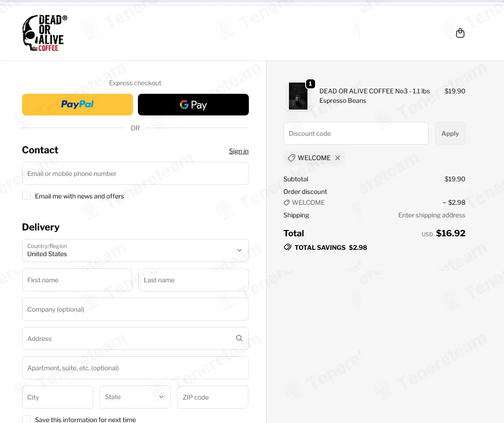The height and width of the screenshot is (423, 504).
Task: Remove the WELCOME discount code tag
Action: (x=338, y=158)
